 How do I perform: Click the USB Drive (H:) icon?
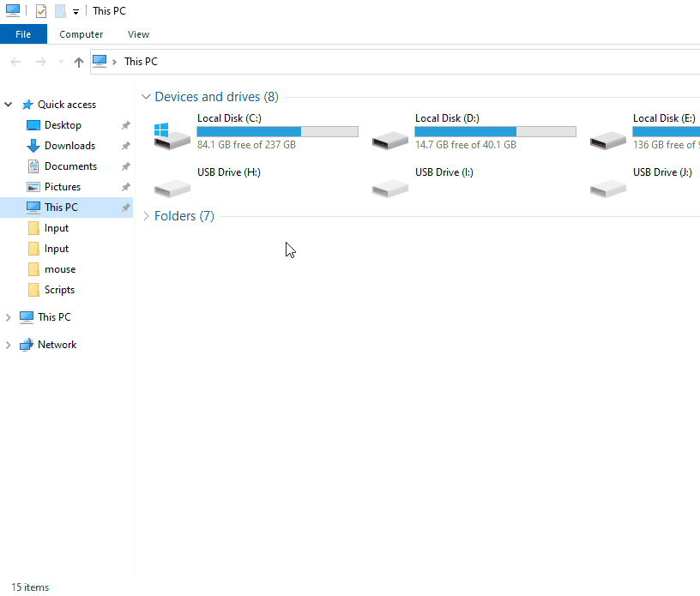pyautogui.click(x=172, y=186)
